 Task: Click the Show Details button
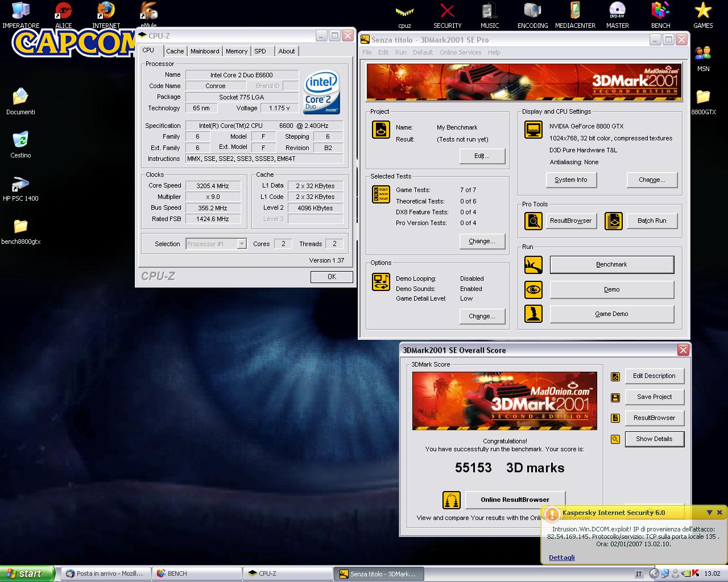click(x=654, y=439)
